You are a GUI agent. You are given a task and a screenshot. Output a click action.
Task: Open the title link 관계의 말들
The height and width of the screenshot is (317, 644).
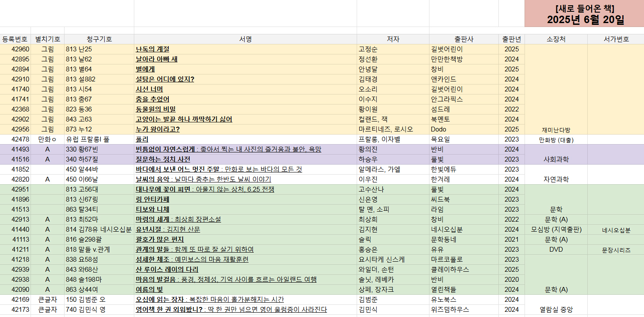152,250
